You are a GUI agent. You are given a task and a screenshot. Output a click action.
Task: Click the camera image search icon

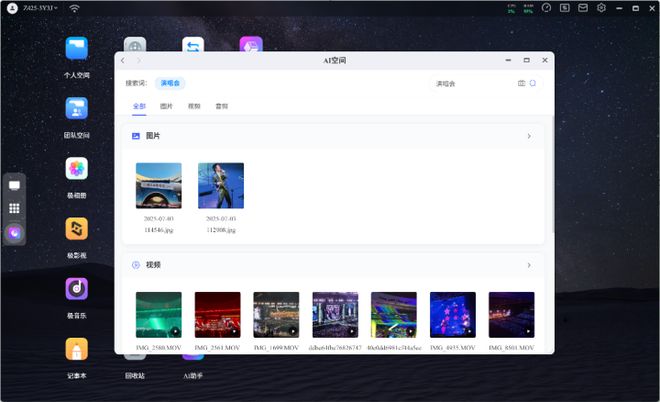521,84
